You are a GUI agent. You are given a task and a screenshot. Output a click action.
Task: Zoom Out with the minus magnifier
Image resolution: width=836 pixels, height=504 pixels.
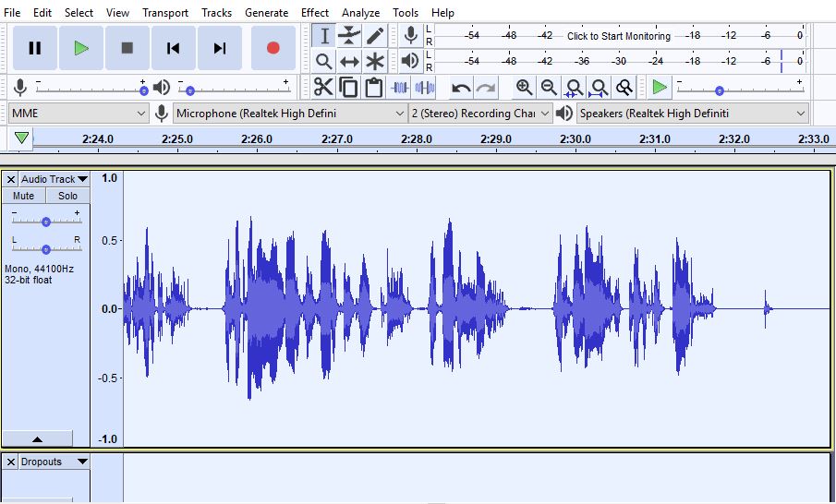[x=549, y=87]
